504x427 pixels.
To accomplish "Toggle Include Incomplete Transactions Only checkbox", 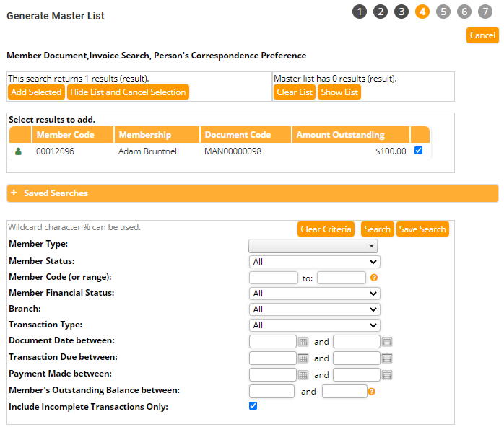I will click(253, 406).
